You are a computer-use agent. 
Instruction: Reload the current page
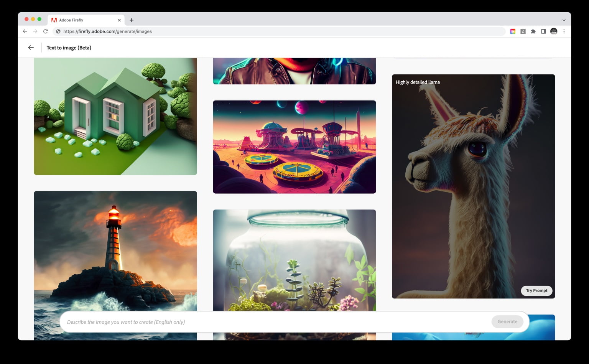(x=46, y=31)
